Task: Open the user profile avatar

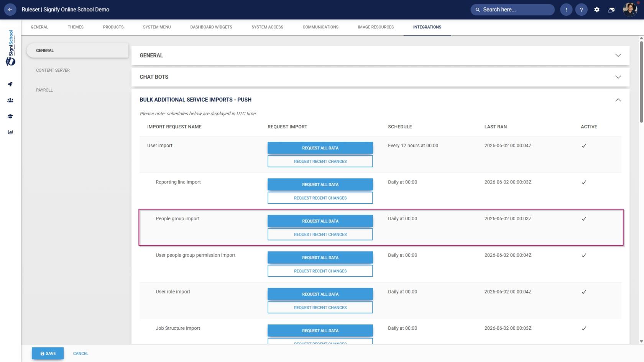Action: coord(630,9)
